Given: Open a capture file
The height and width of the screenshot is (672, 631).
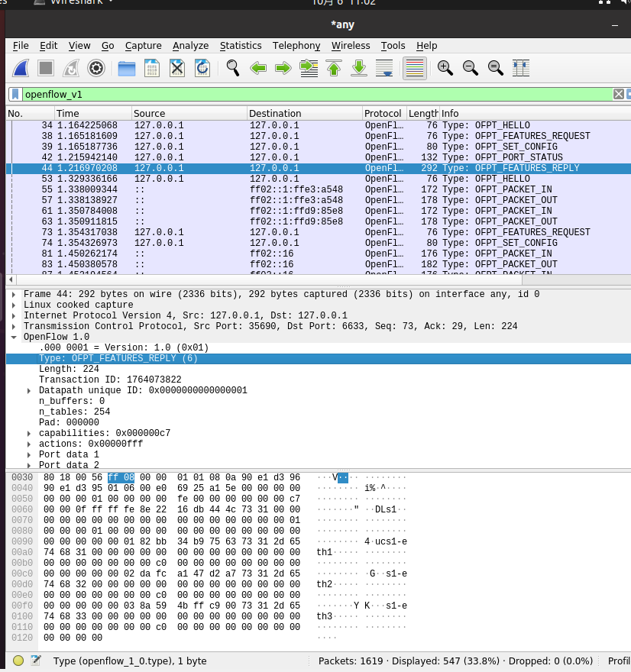Looking at the screenshot, I should 127,68.
